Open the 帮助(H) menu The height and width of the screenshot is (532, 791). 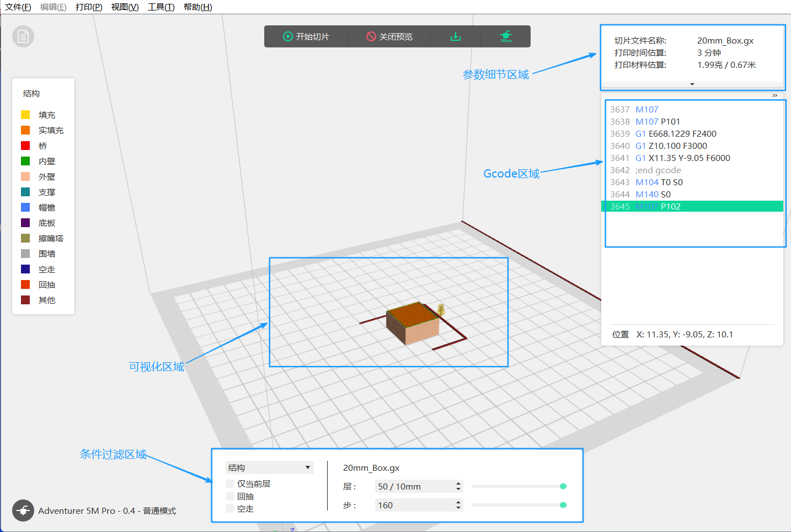(x=197, y=7)
